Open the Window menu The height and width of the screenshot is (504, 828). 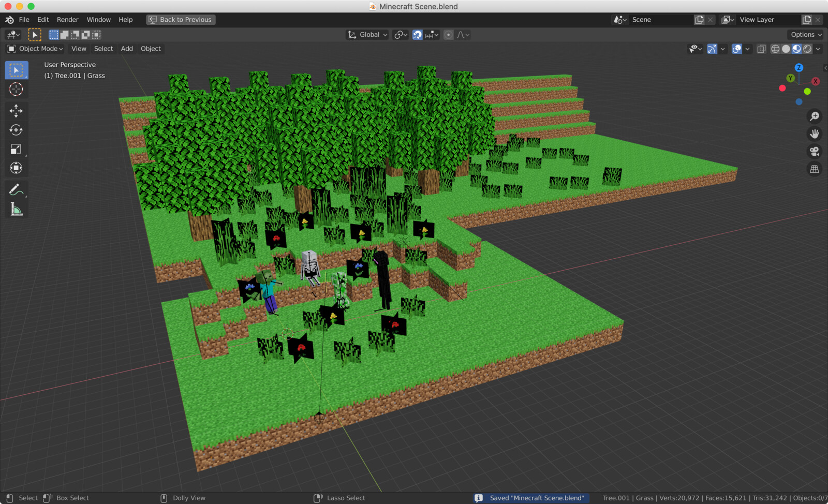98,20
